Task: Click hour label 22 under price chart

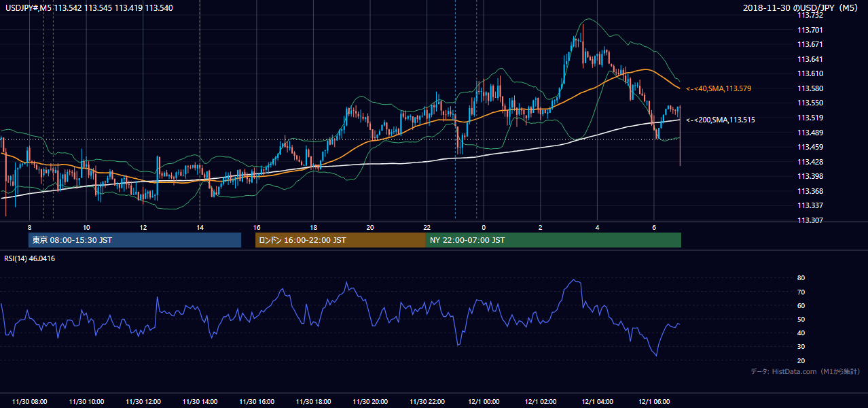Action: [427, 226]
